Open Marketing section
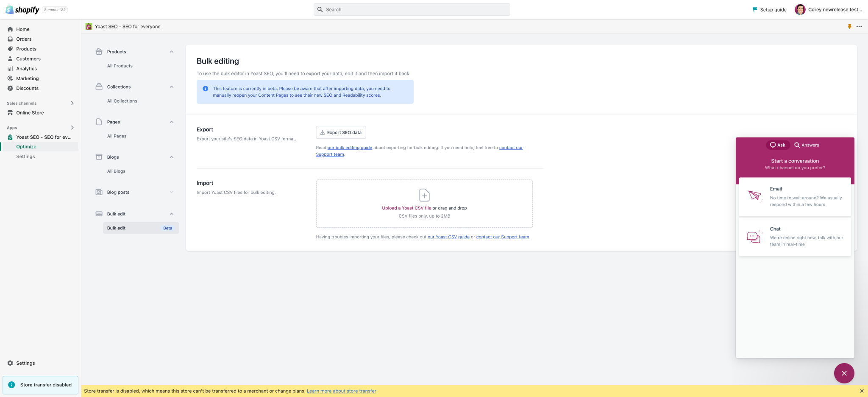The image size is (868, 397). tap(28, 78)
